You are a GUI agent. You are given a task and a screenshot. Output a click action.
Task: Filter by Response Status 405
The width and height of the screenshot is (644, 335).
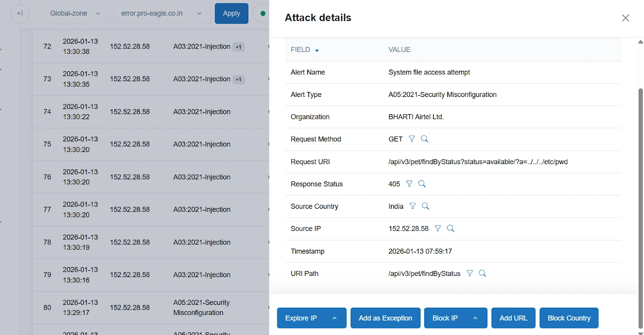pyautogui.click(x=409, y=184)
